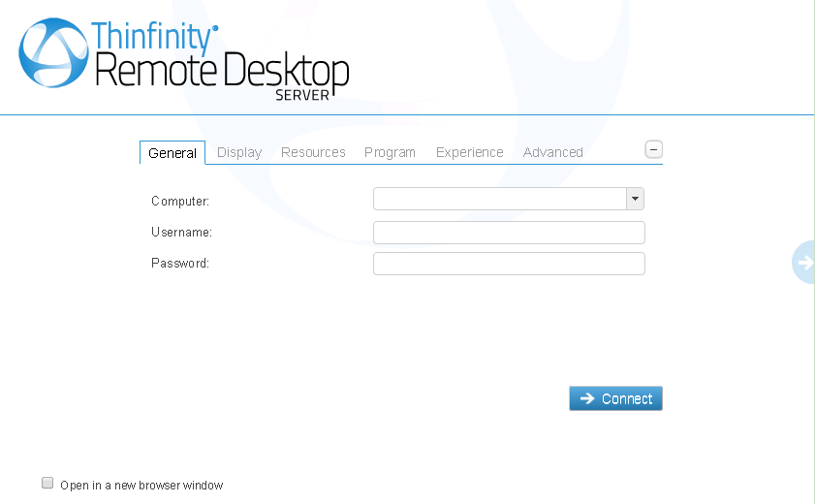Screen dimensions: 815x504
Task: Click the arrow tab on the right edge
Action: coord(803,263)
